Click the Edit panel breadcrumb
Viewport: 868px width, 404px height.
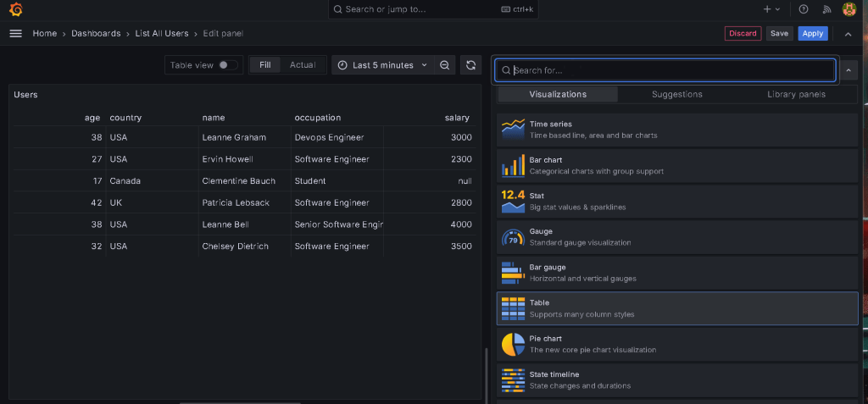(223, 34)
